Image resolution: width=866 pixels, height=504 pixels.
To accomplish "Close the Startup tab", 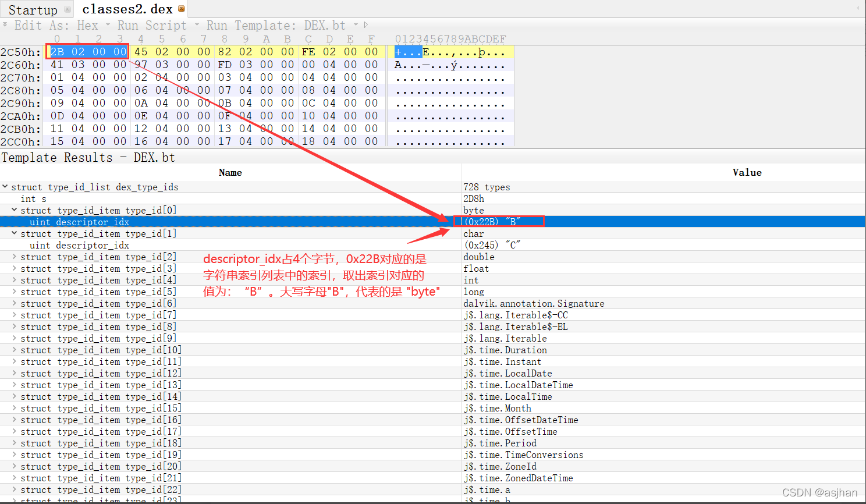I will tap(68, 9).
